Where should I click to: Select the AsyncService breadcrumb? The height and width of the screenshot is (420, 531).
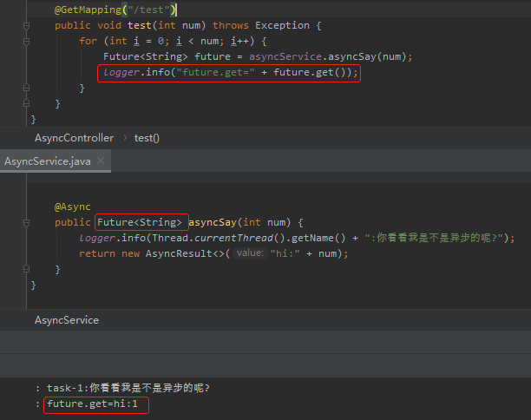coord(67,320)
